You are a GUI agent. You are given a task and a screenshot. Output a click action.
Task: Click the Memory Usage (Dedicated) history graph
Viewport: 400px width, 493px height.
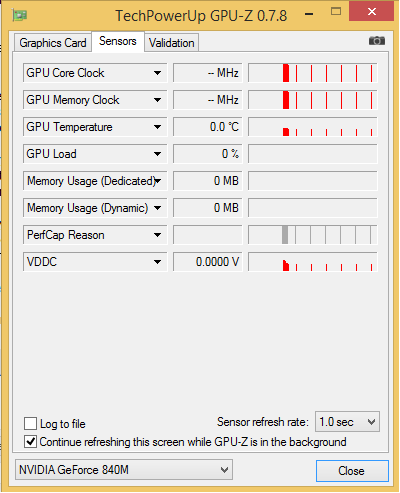(313, 181)
